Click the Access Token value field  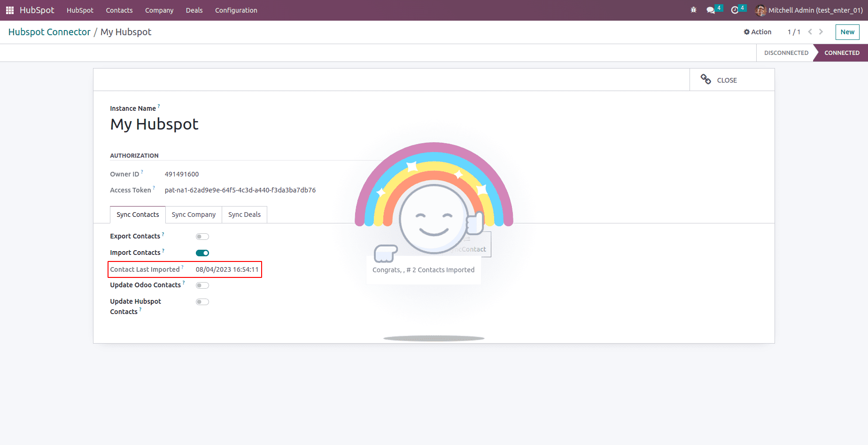point(240,190)
